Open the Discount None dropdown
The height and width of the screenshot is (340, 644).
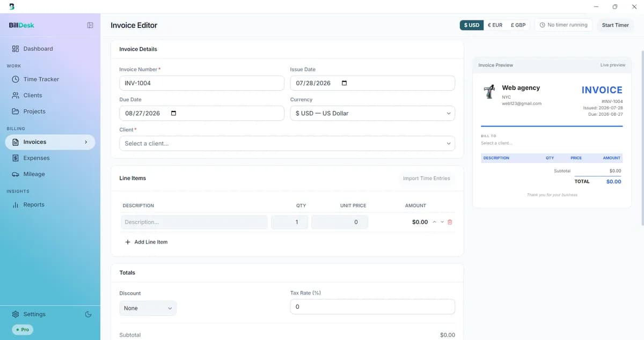148,308
